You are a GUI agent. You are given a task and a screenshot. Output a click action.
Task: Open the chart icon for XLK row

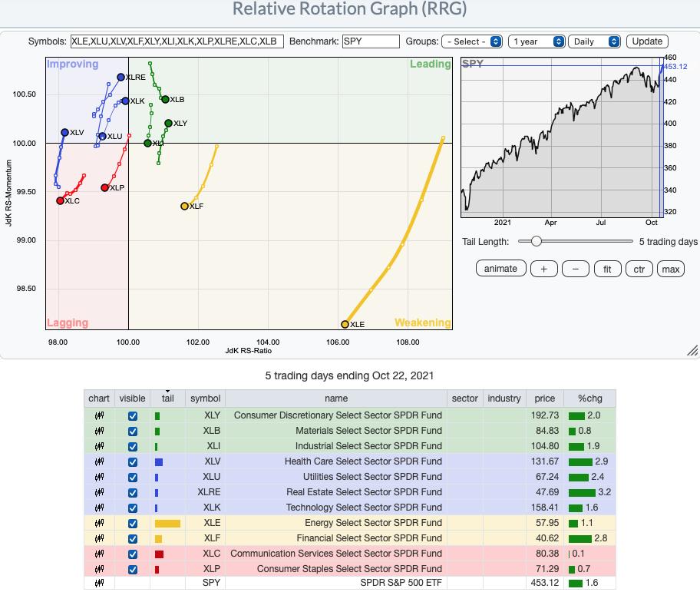coord(99,508)
